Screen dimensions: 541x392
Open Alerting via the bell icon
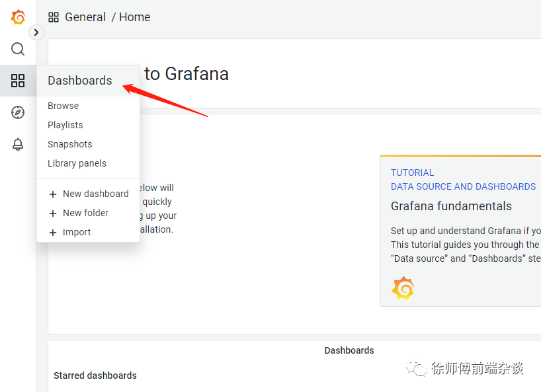pos(18,144)
